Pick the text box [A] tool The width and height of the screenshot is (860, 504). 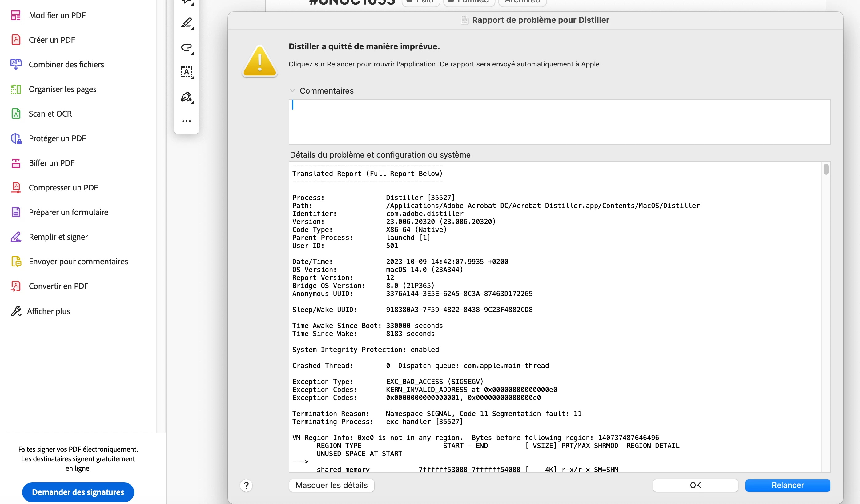(187, 72)
